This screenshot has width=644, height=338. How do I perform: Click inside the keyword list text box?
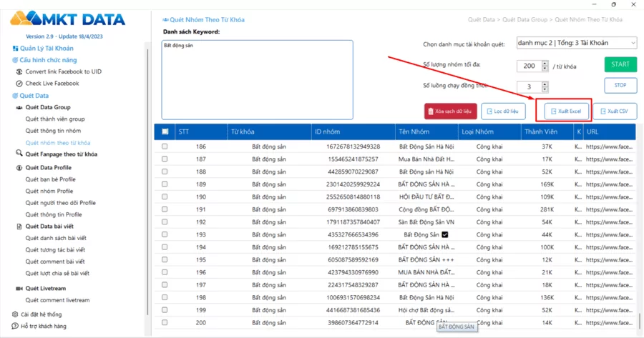[257, 79]
